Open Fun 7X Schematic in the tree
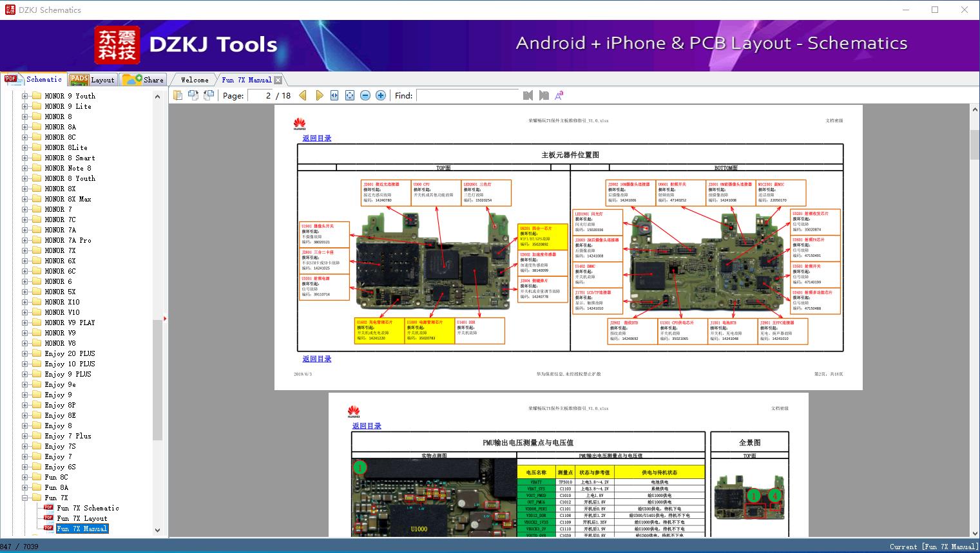980x553 pixels. tap(88, 508)
